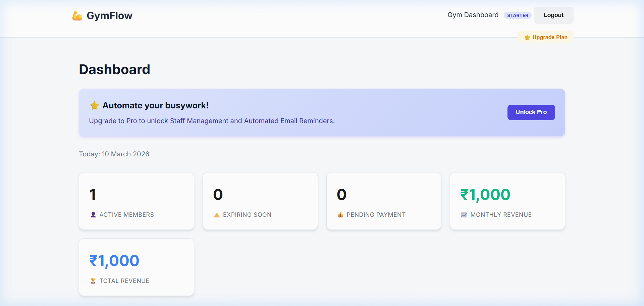Click the GymFlow flexed bicep logo icon

77,15
